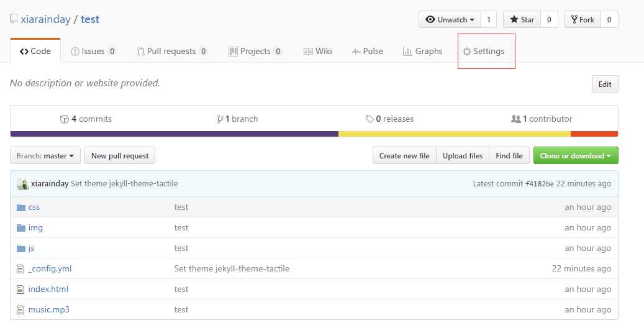Viewport: 644px width, 323px height.
Task: Open the Unwatch dropdown
Action: [x=450, y=19]
